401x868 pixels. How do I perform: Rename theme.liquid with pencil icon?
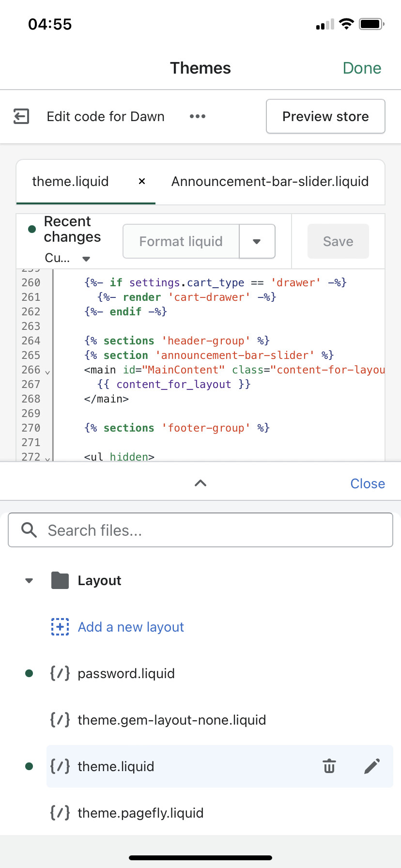(x=372, y=766)
